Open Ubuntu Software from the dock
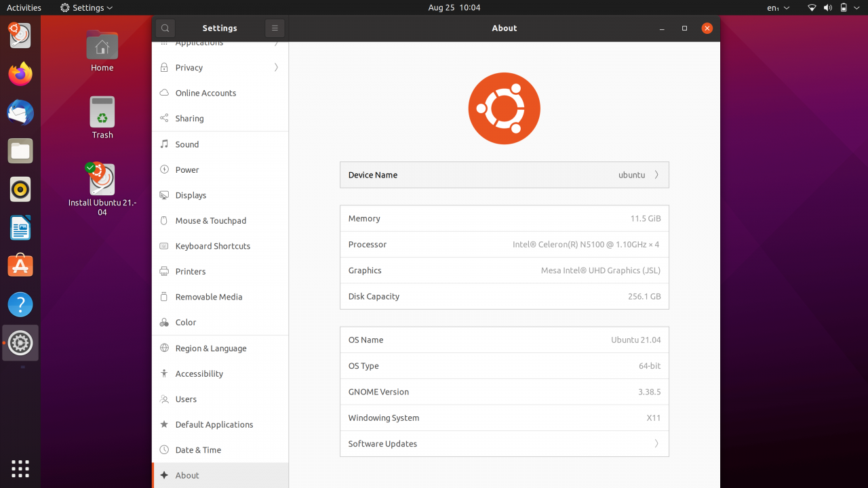Viewport: 868px width, 488px height. [x=20, y=266]
